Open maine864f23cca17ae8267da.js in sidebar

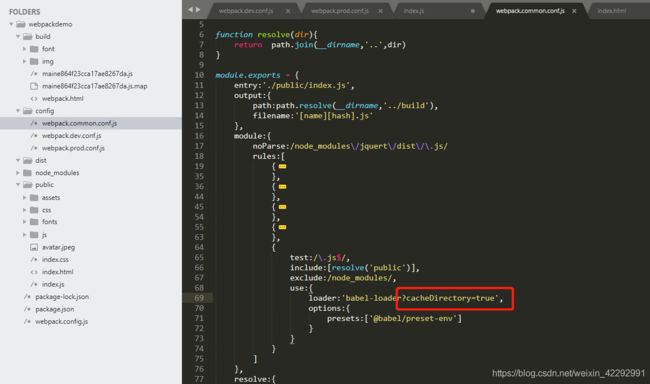[87, 74]
